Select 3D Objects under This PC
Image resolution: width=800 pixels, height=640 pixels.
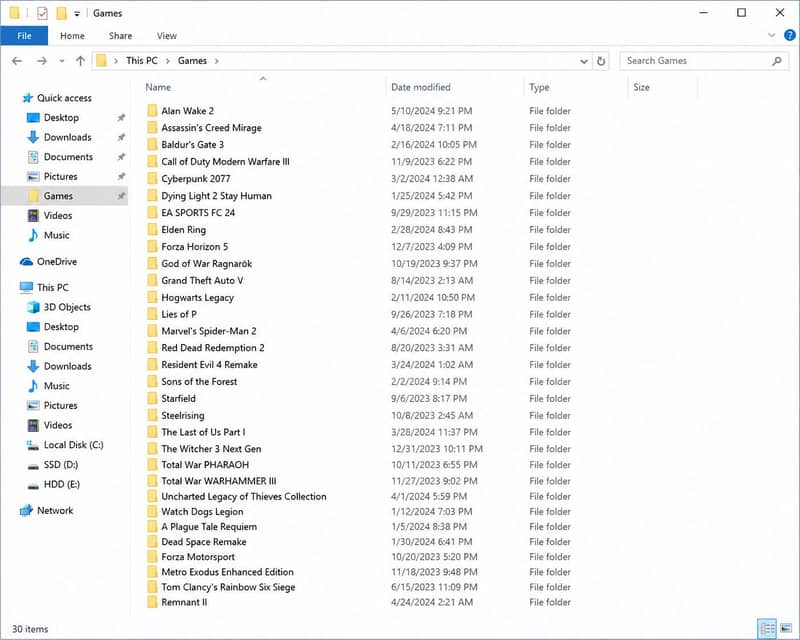[67, 307]
